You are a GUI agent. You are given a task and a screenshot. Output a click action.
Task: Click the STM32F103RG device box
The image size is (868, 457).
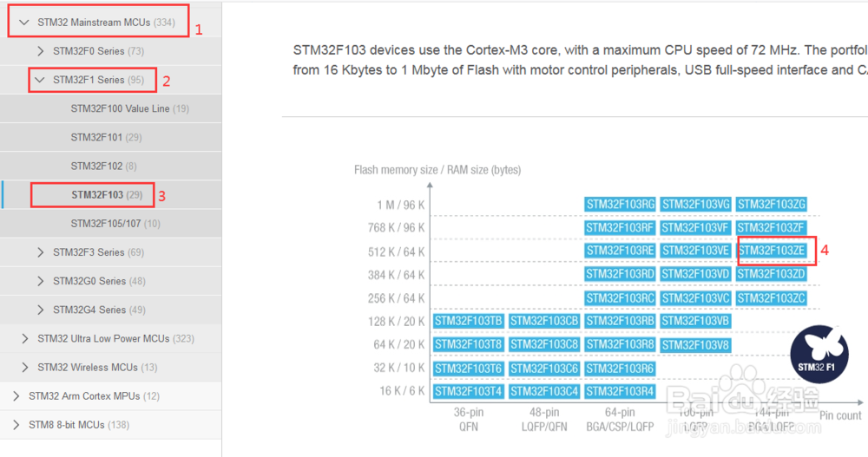click(620, 204)
